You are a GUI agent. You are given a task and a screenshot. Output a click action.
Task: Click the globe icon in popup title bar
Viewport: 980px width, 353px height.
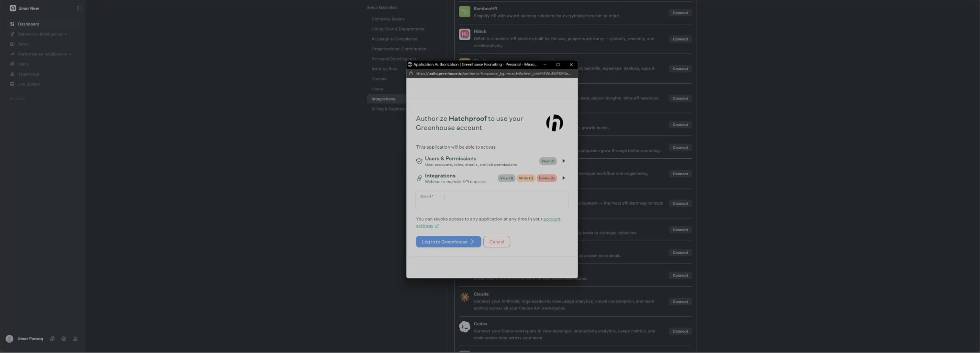(x=410, y=65)
